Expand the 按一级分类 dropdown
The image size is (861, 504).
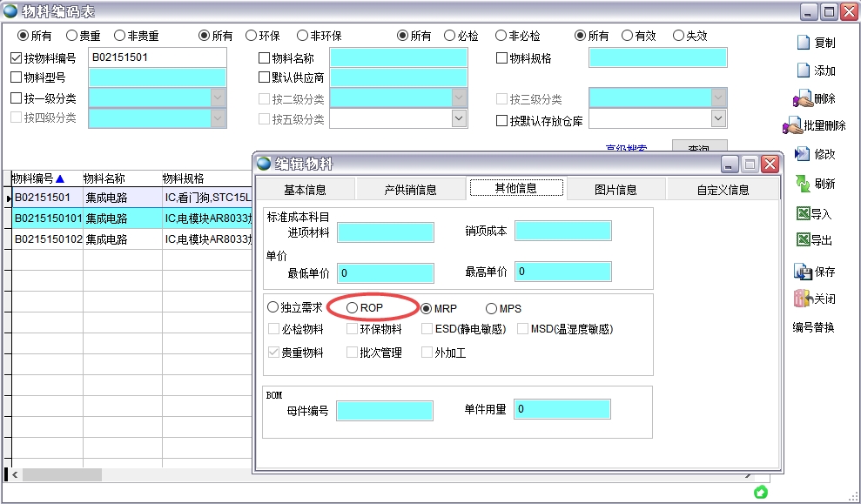click(219, 98)
